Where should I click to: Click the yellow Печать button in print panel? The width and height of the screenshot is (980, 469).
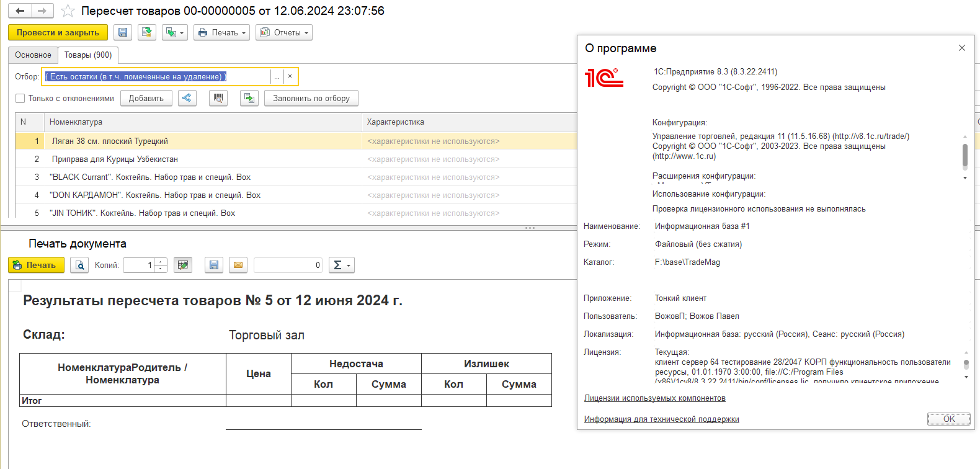tap(36, 265)
